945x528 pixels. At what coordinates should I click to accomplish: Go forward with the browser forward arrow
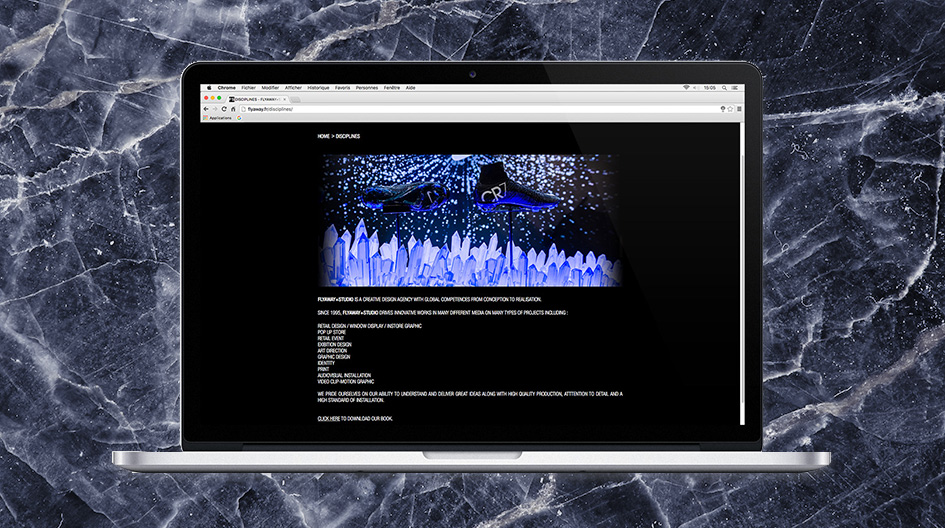coord(215,109)
